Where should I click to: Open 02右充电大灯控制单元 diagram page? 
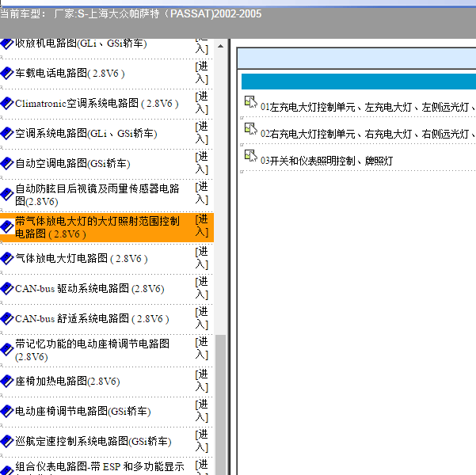[368, 134]
